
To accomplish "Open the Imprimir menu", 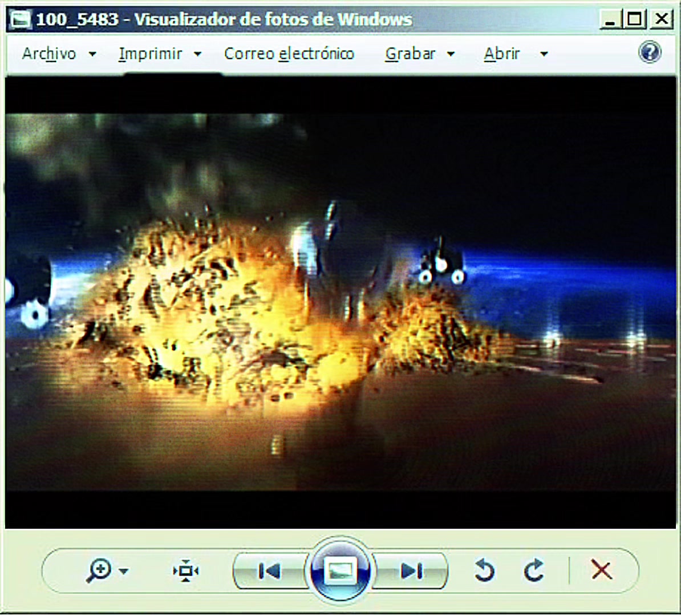I will [x=150, y=54].
